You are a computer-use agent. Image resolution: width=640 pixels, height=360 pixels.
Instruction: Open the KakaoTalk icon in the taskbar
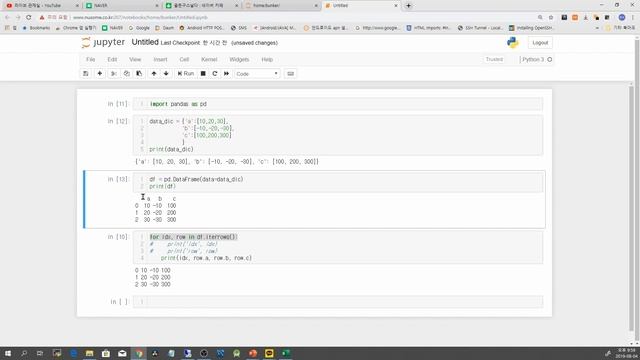[269, 353]
